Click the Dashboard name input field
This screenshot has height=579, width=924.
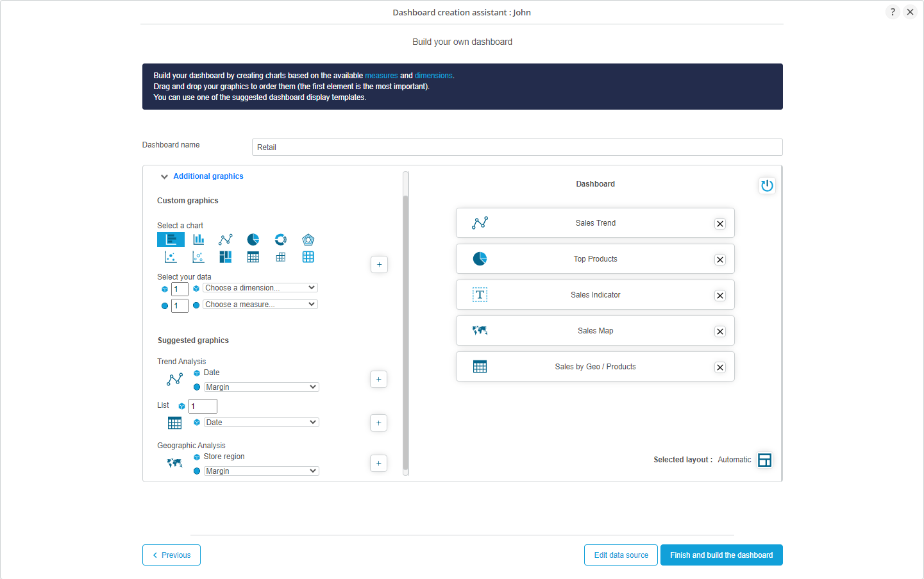517,147
